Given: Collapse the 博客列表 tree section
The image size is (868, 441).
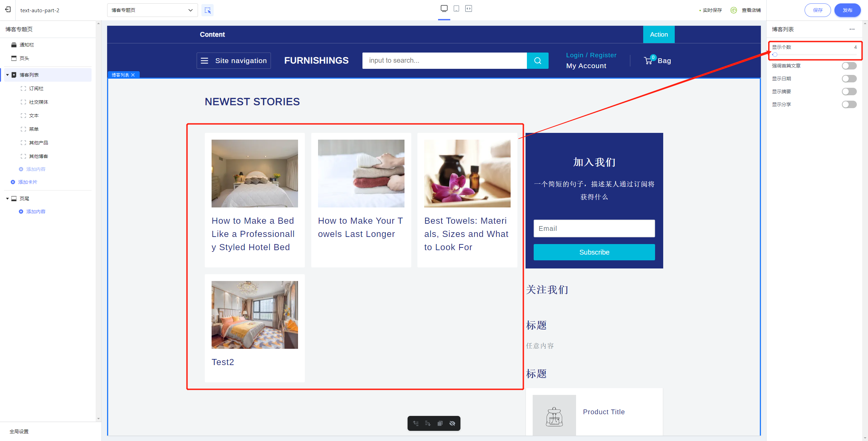Looking at the screenshot, I should [7, 75].
